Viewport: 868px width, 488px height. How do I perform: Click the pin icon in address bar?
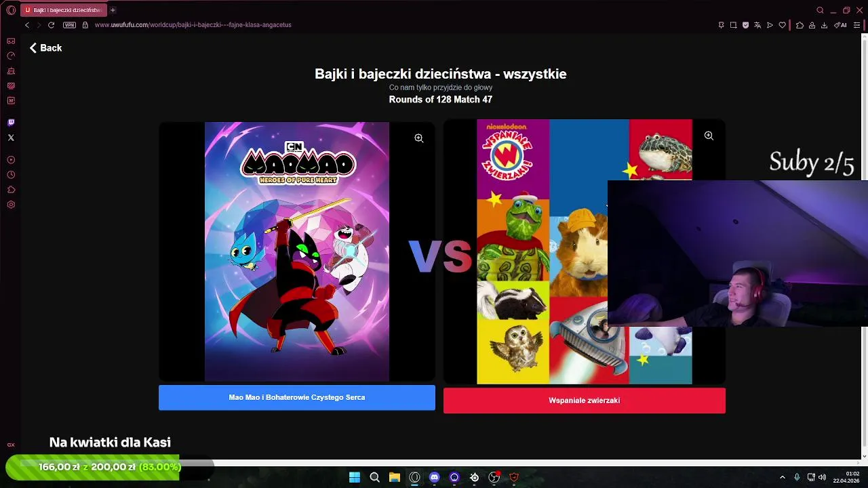(721, 25)
